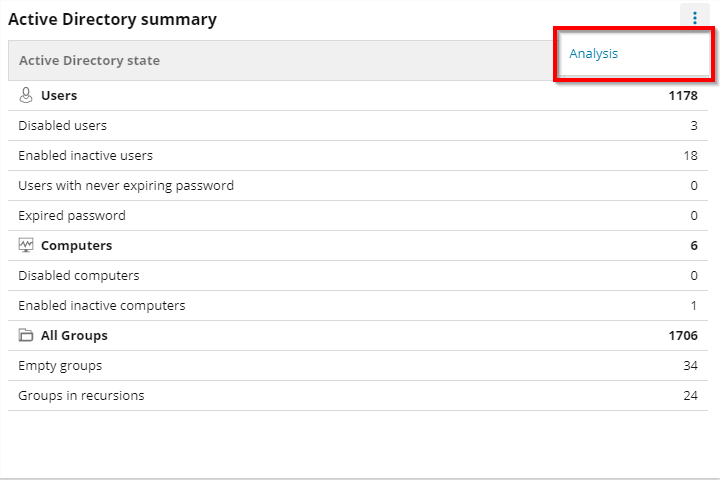
Task: Select the Disabled computers row
Action: point(79,276)
